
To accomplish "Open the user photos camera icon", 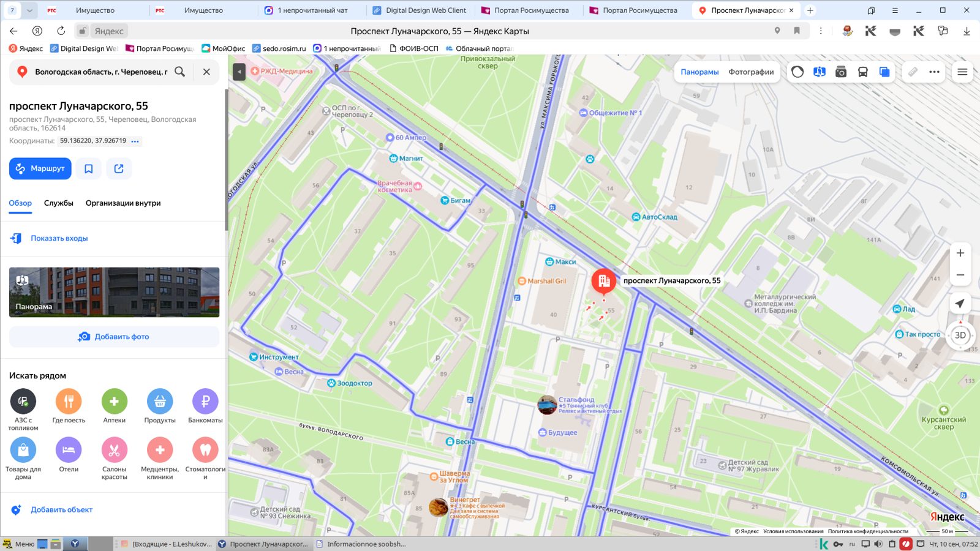I will pyautogui.click(x=841, y=72).
